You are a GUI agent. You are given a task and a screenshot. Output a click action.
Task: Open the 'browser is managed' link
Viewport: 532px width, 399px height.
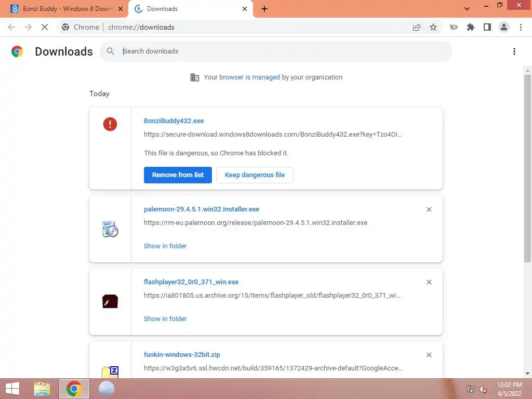tap(249, 77)
